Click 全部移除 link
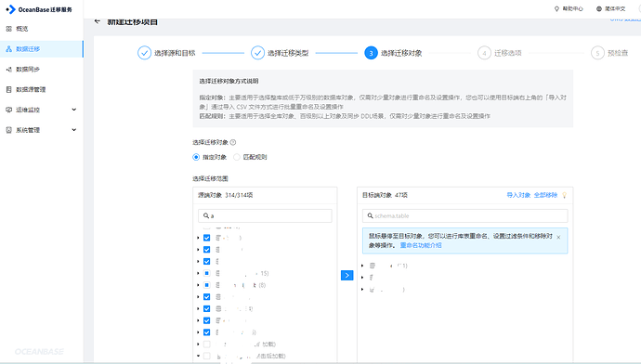 (545, 195)
